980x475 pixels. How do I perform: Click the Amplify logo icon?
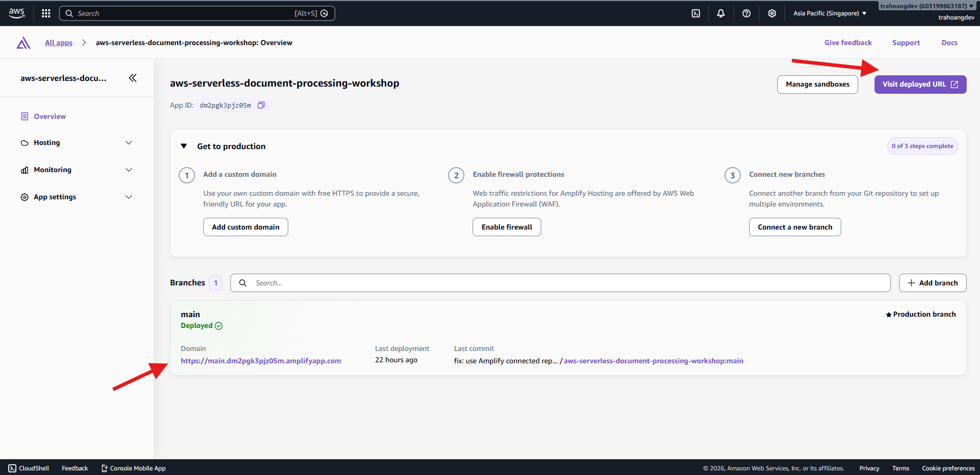(x=24, y=43)
